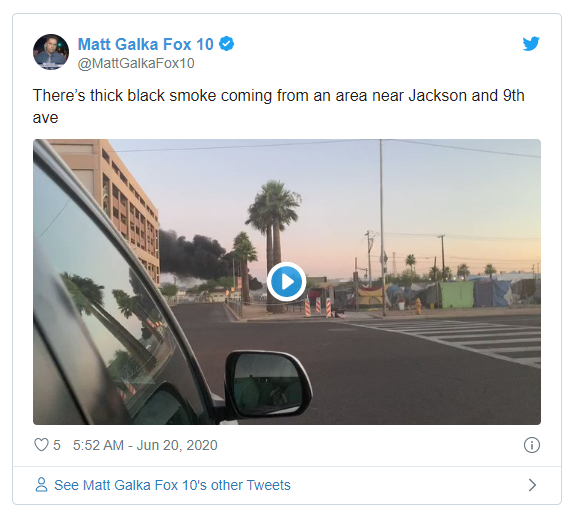Image resolution: width=577 pixels, height=522 pixels.
Task: Open the Twitter info circle icon
Action: (x=532, y=445)
